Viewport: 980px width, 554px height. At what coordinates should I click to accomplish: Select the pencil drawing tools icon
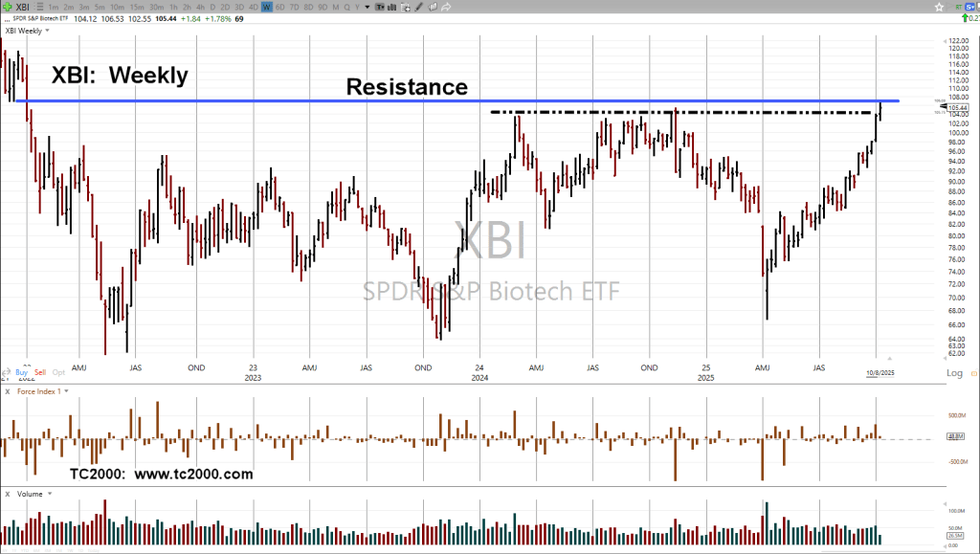(418, 7)
